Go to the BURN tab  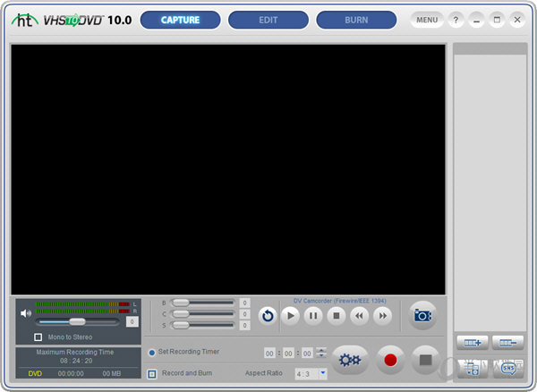click(356, 20)
